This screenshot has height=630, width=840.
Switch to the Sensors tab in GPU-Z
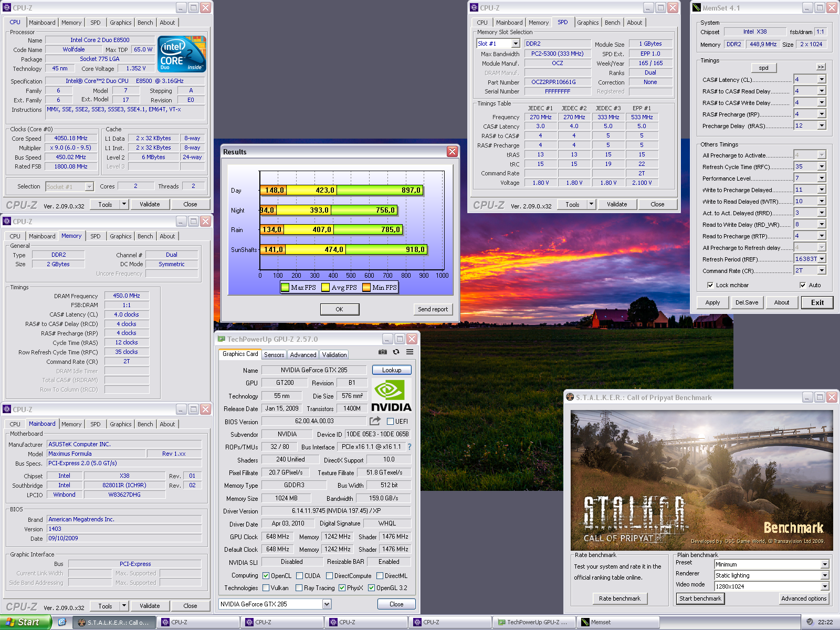pos(274,354)
